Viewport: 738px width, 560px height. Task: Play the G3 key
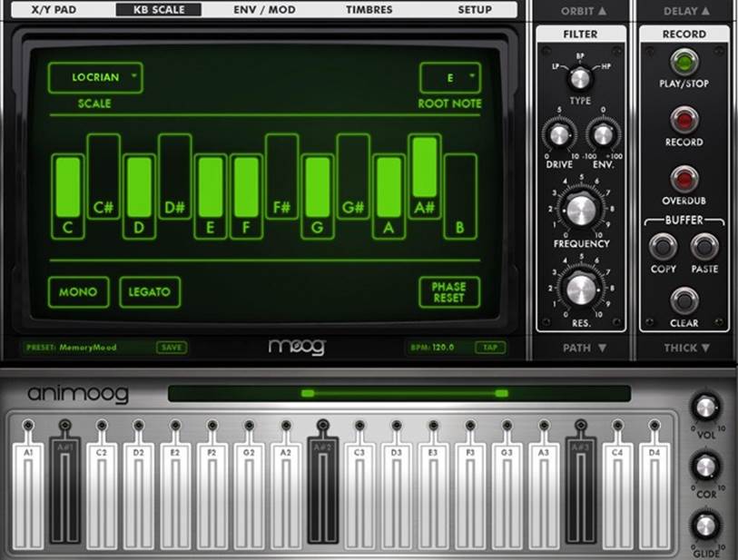tap(507, 494)
